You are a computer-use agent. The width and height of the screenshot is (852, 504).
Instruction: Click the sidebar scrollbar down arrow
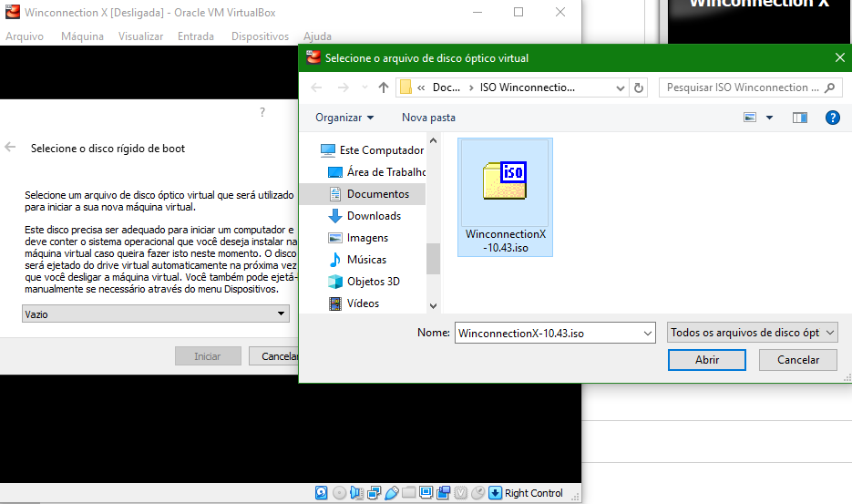pos(433,306)
